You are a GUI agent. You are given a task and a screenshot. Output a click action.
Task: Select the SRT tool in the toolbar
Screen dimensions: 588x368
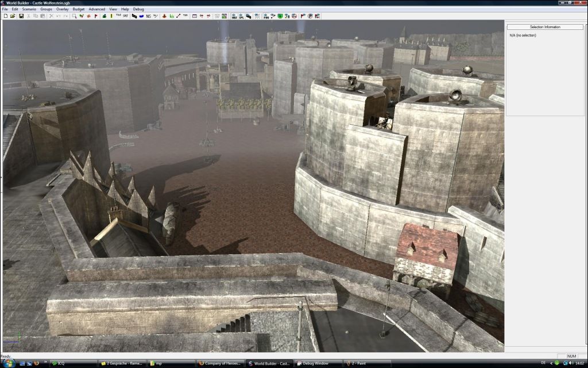coord(125,16)
